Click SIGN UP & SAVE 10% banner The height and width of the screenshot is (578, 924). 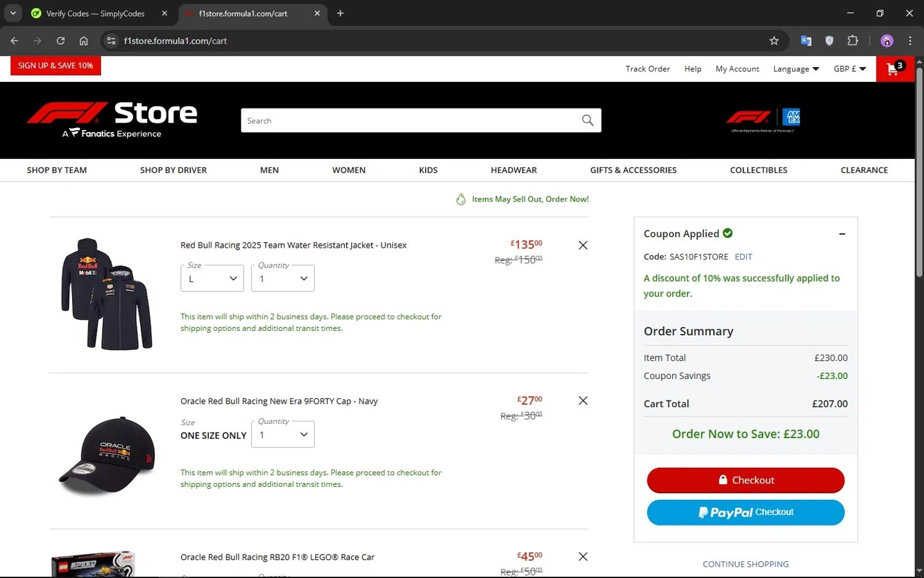point(55,65)
